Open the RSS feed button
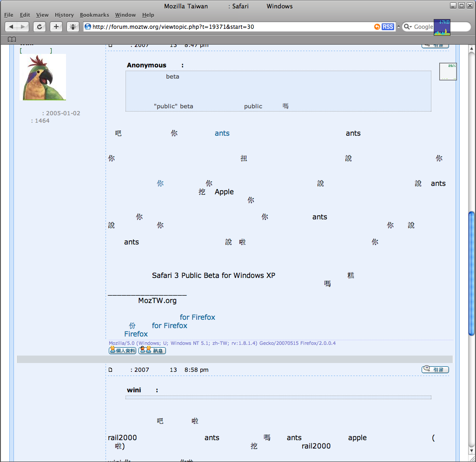 pos(388,26)
